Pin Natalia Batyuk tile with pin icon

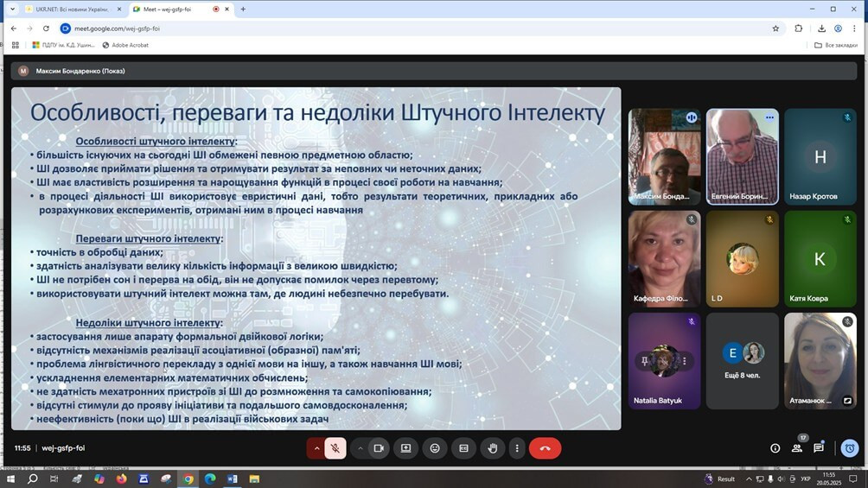[x=644, y=361]
